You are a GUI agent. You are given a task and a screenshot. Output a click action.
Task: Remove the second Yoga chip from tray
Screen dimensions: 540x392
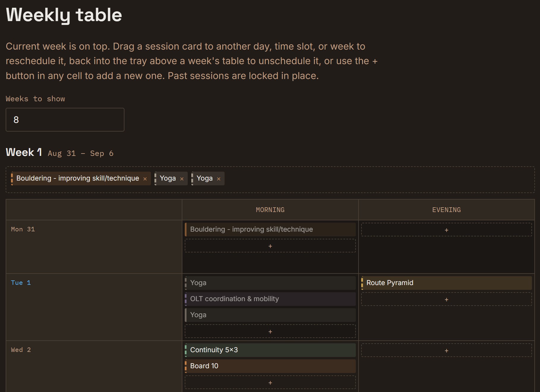tap(219, 179)
